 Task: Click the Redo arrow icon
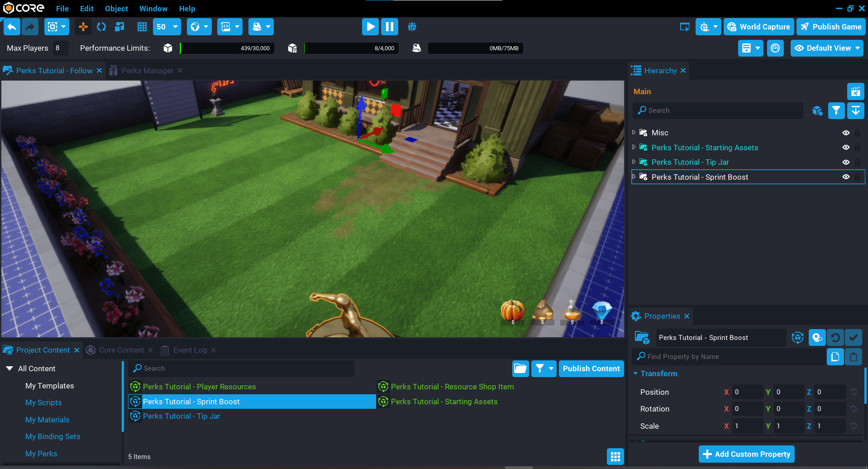(x=30, y=27)
